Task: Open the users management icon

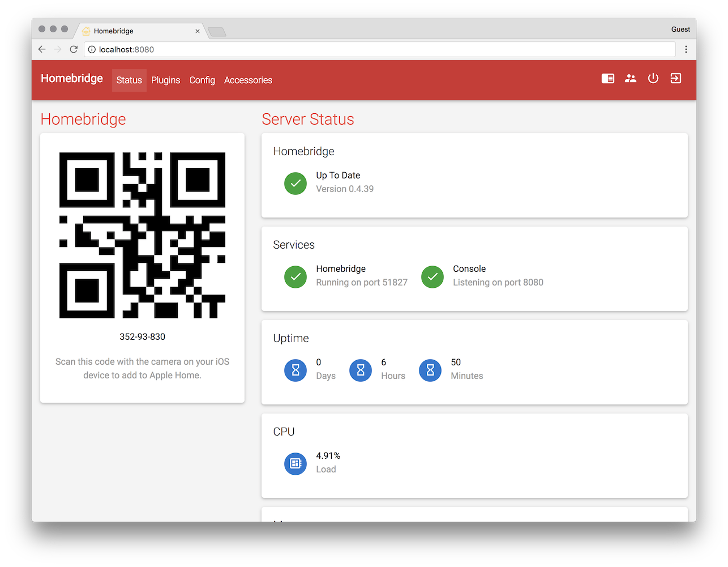Action: click(x=631, y=78)
